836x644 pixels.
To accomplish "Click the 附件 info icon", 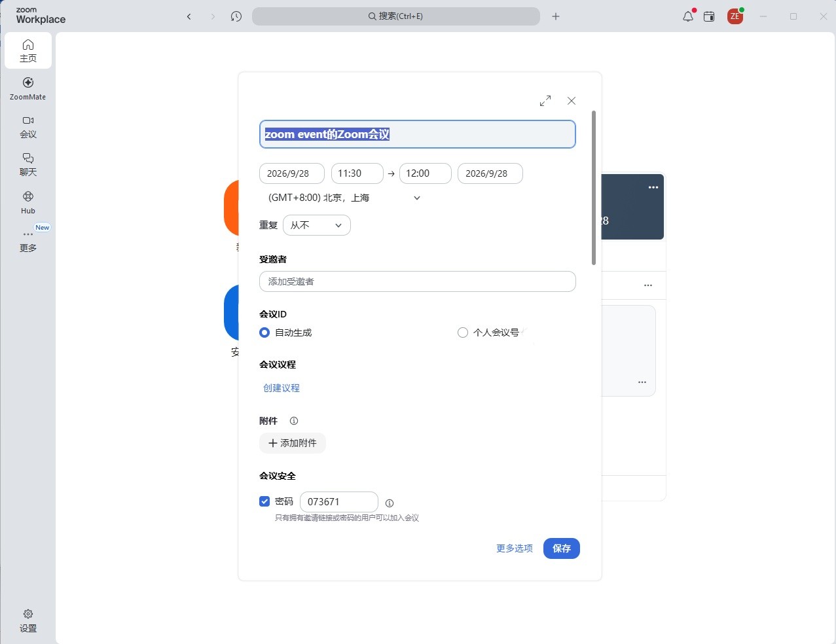I will 294,421.
